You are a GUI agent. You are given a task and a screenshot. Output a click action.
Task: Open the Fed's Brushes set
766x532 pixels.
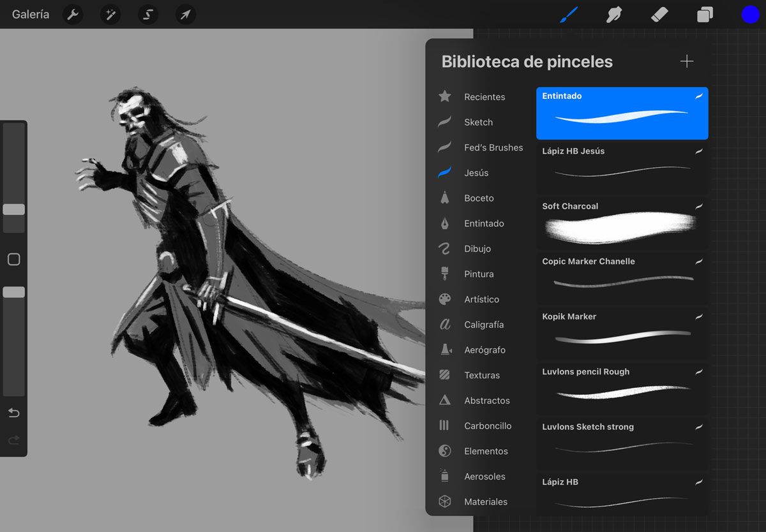coord(493,147)
